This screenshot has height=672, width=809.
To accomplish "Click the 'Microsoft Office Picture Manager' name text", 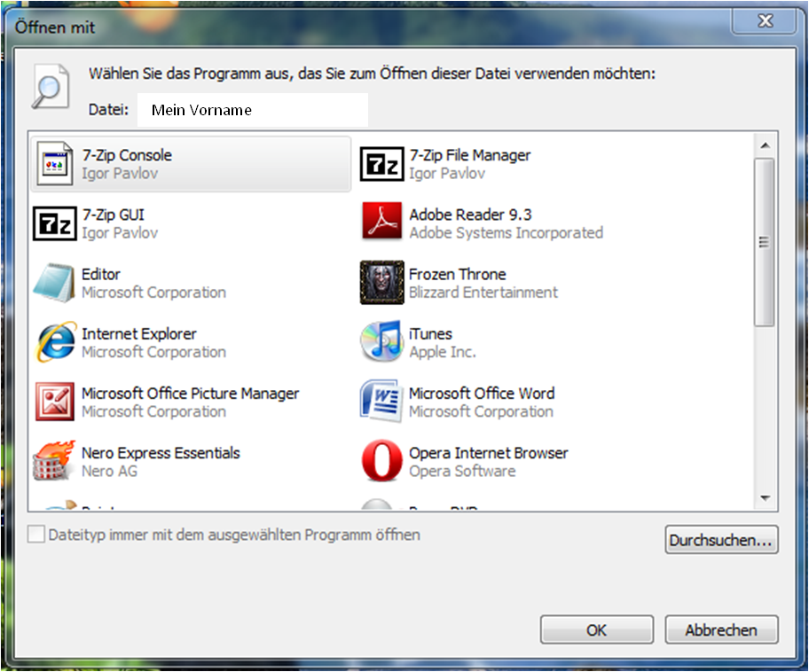I will (x=191, y=394).
